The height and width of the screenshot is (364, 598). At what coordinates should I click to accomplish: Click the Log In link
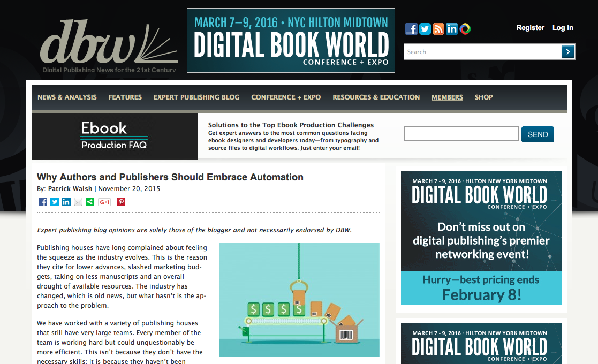pyautogui.click(x=563, y=27)
